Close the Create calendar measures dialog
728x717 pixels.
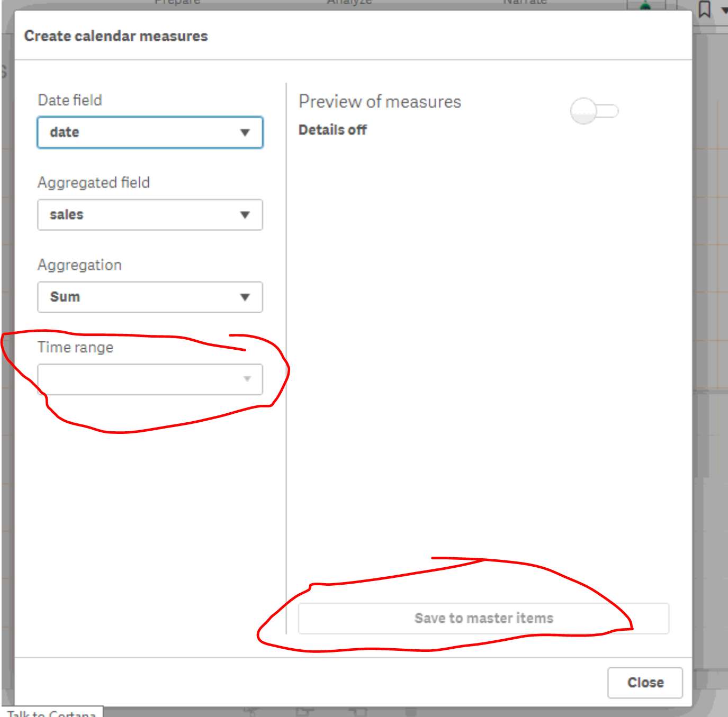point(645,683)
